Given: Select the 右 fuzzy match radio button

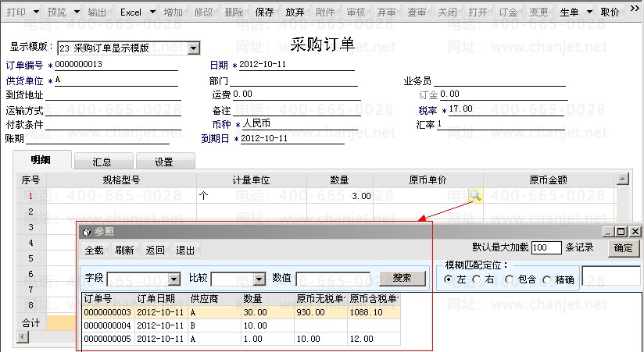Looking at the screenshot, I should (477, 279).
